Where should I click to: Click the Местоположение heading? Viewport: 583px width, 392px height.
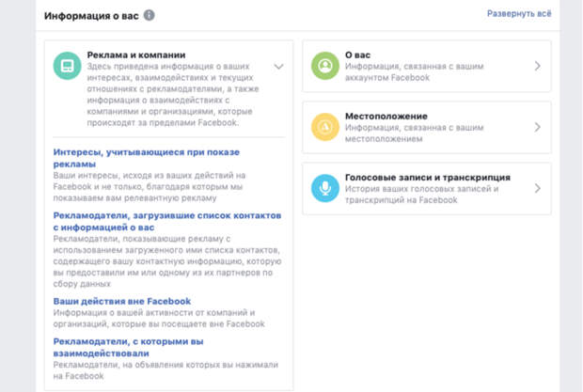click(x=386, y=117)
